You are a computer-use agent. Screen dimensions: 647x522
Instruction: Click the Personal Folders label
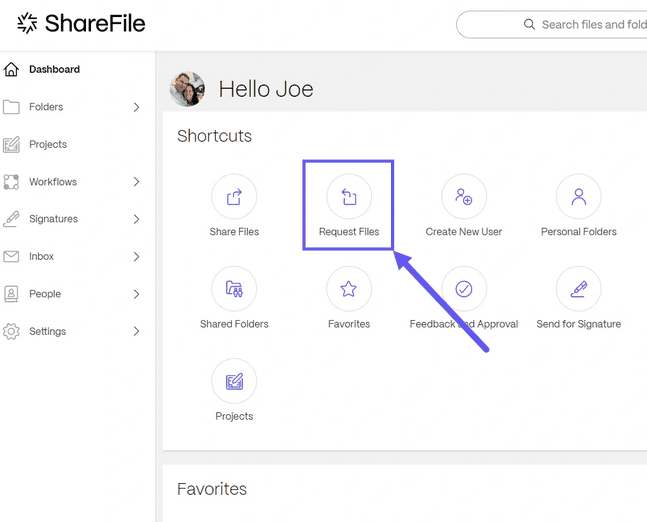click(579, 232)
